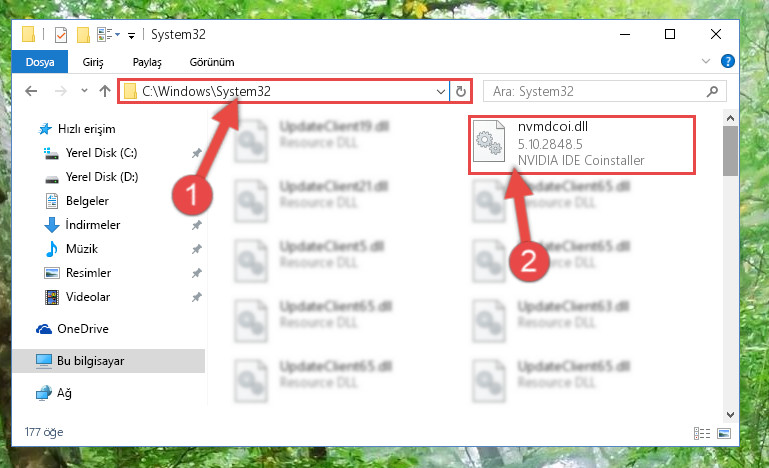Click inside the Ara: System32 search box

(x=596, y=91)
